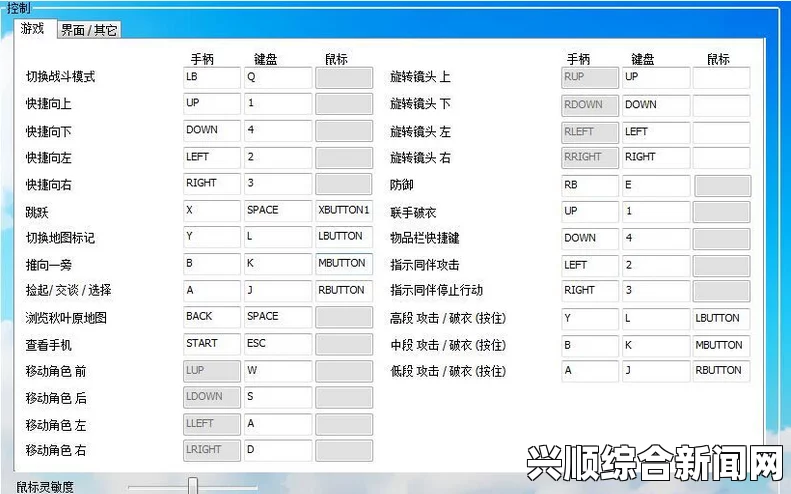This screenshot has height=494, width=791.
Task: Select 鼠标 field MBUTTON for 推向一旁
Action: point(344,264)
